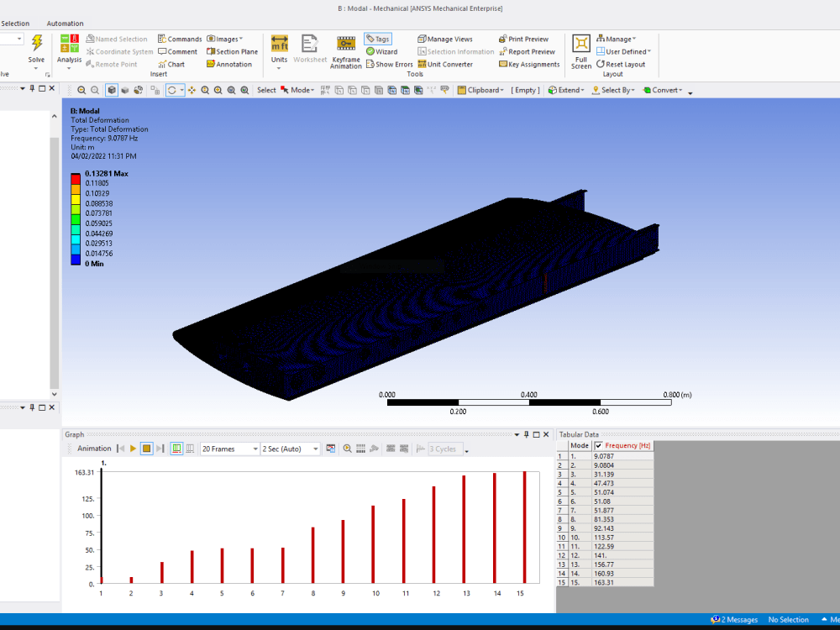840x630 pixels.
Task: Export the animation video file
Action: 330,449
